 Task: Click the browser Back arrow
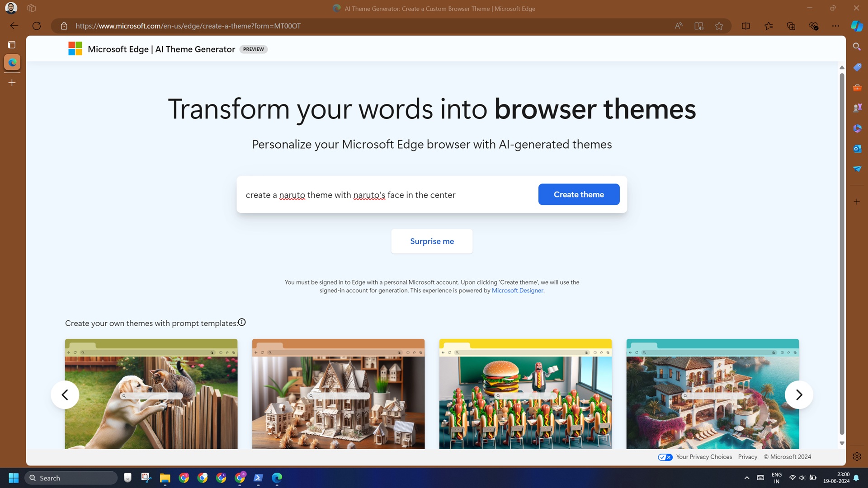[x=14, y=26]
